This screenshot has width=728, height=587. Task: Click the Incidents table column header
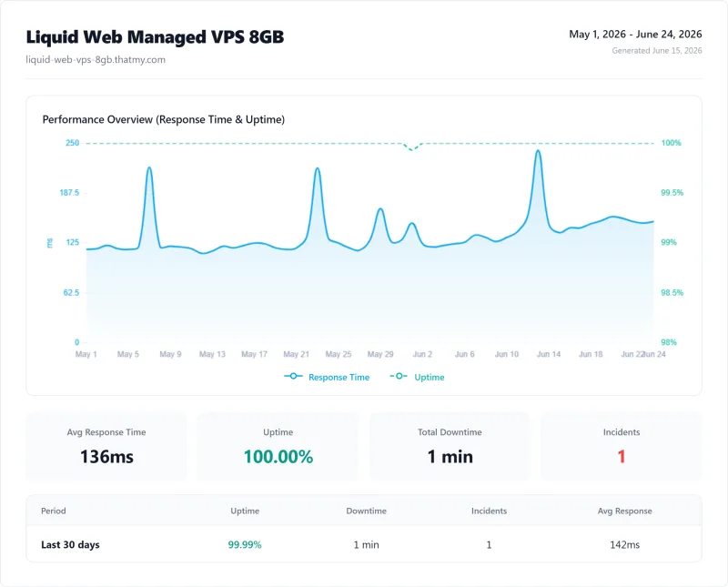pos(489,511)
